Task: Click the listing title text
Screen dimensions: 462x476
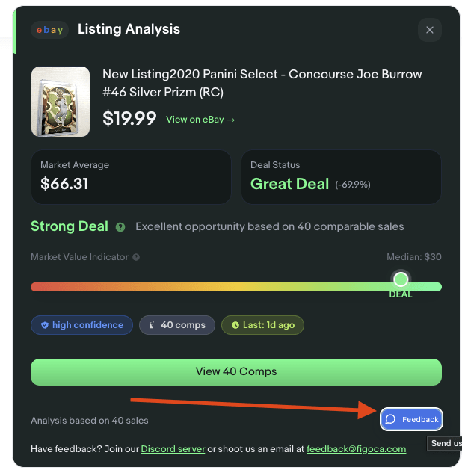Action: coord(262,83)
